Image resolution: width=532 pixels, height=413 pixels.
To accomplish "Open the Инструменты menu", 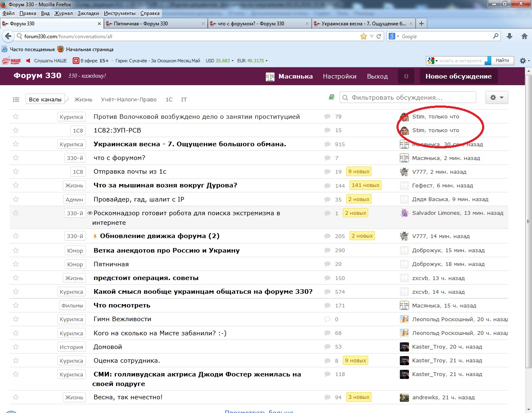I will pyautogui.click(x=119, y=13).
